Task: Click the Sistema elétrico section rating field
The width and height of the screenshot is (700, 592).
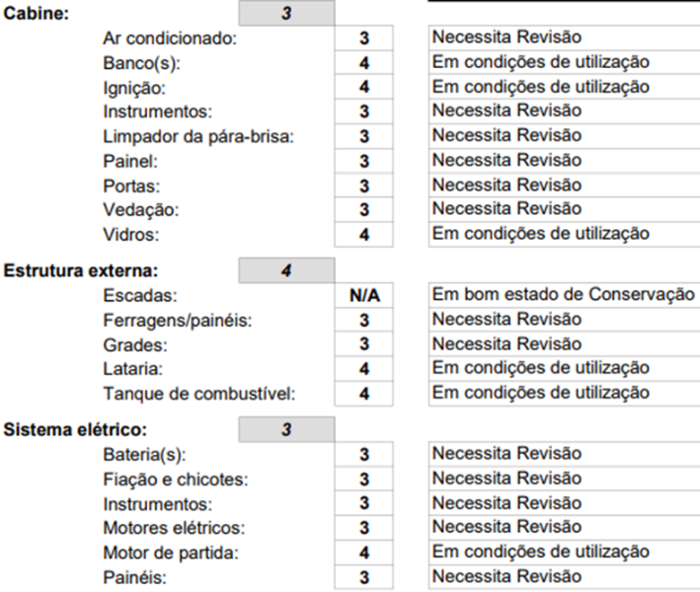Action: coord(285,429)
